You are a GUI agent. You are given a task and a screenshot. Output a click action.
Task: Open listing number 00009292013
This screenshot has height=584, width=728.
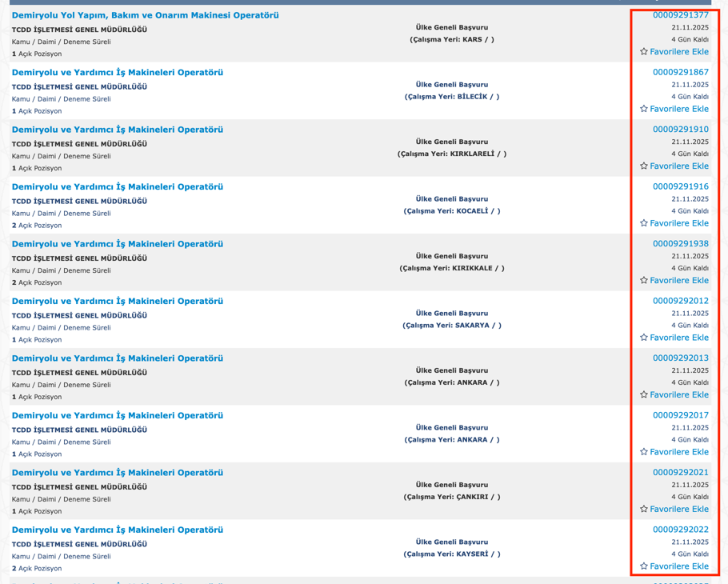tap(680, 358)
